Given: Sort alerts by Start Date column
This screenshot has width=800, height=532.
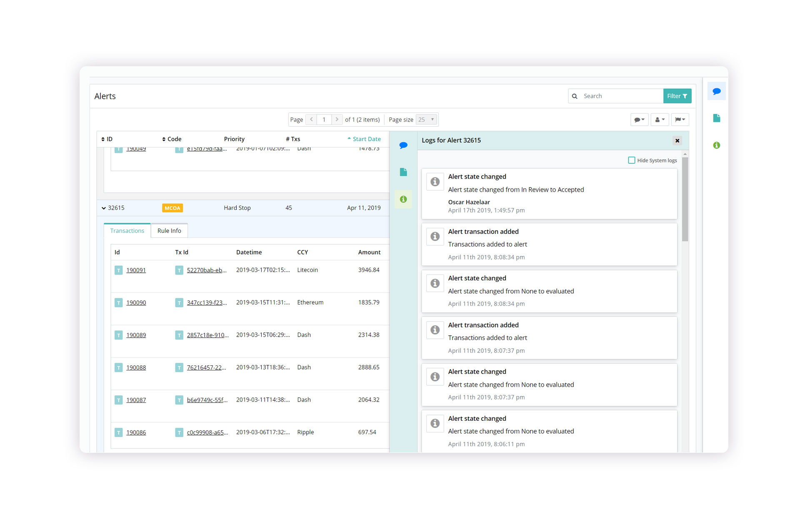Looking at the screenshot, I should pos(364,139).
